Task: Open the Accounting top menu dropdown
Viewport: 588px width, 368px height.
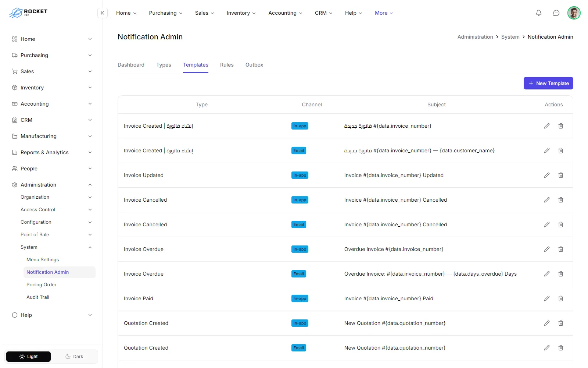Action: 285,13
